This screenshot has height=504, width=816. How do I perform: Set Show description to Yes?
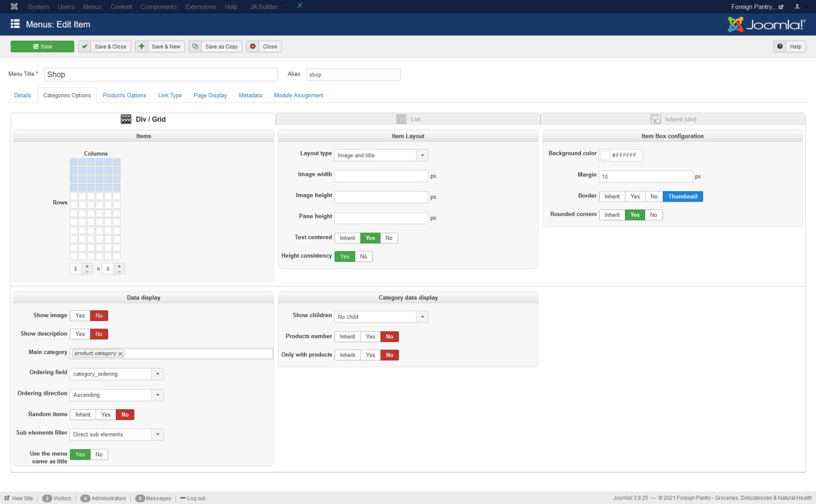coord(80,334)
